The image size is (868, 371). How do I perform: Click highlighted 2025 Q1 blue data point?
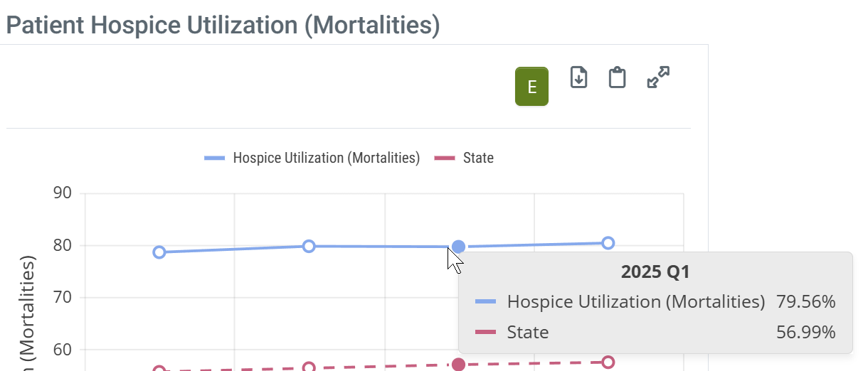coord(459,247)
